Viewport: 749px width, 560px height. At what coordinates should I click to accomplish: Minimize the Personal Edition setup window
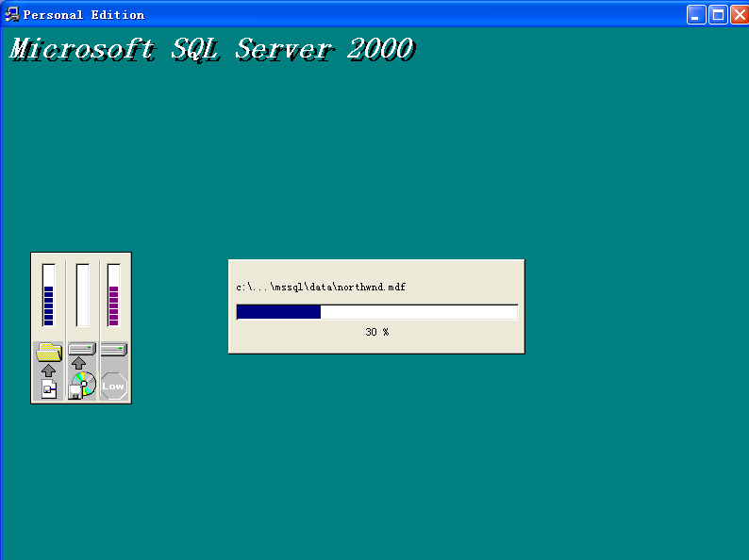[696, 15]
